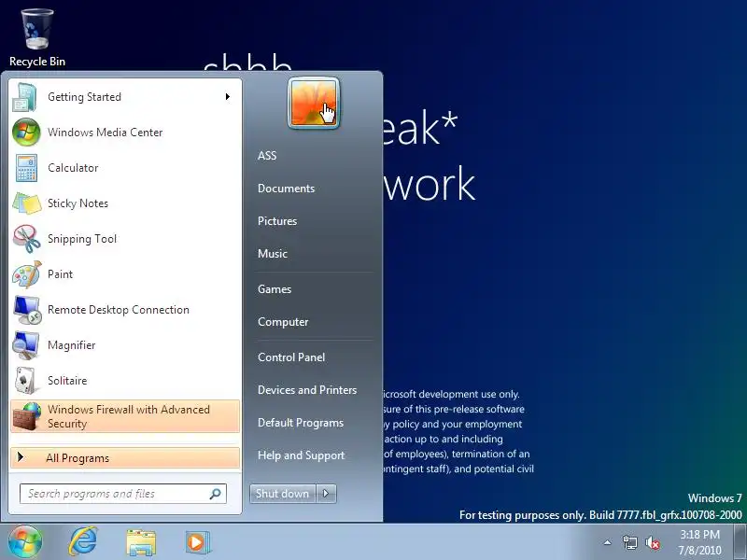Open Control Panel
Image resolution: width=747 pixels, height=560 pixels.
pyautogui.click(x=291, y=357)
